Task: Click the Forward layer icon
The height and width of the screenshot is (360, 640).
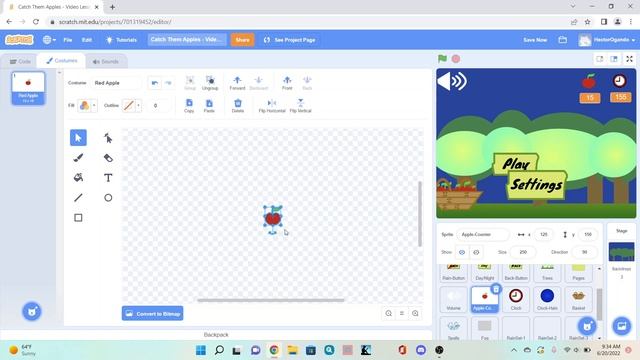Action: click(x=237, y=82)
